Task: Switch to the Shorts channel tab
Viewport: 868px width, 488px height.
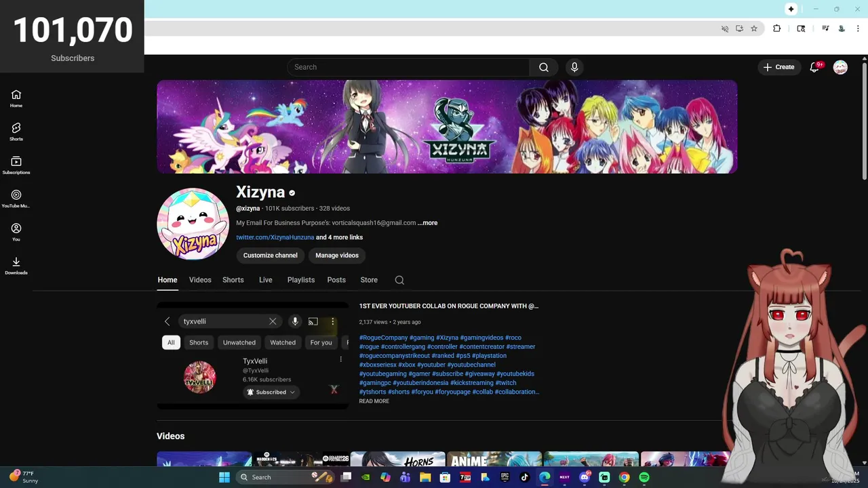Action: (233, 280)
